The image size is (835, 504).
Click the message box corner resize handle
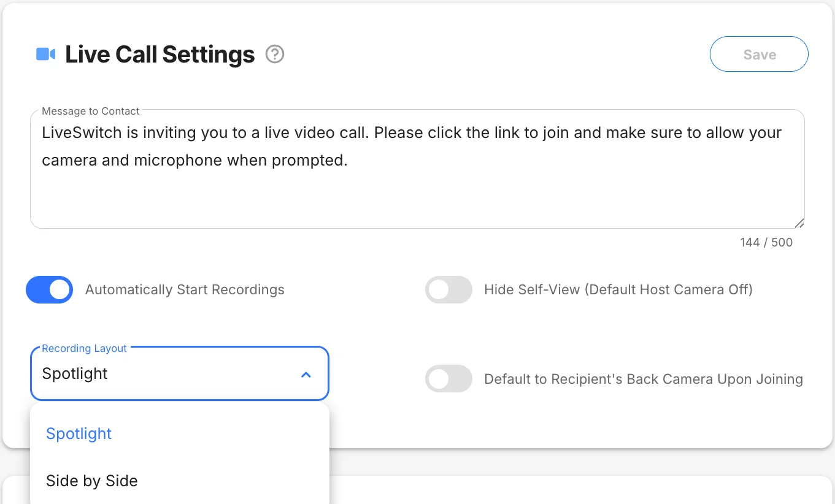(x=799, y=223)
